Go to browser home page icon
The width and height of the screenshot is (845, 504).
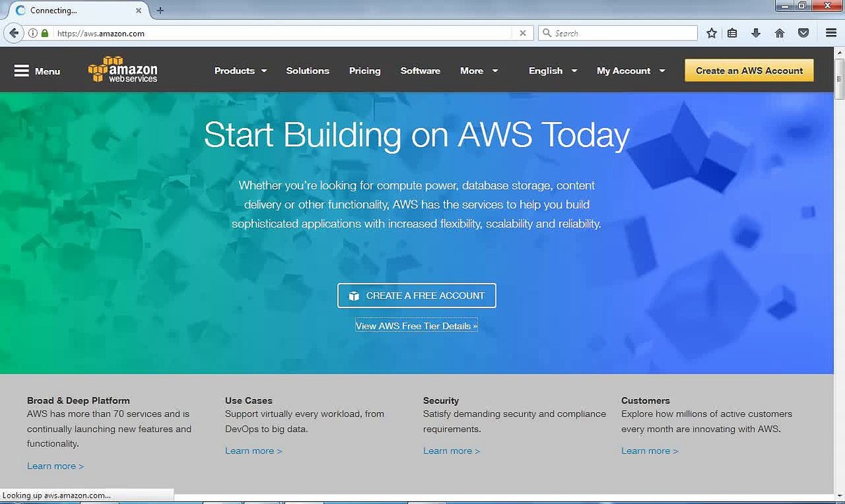tap(779, 33)
